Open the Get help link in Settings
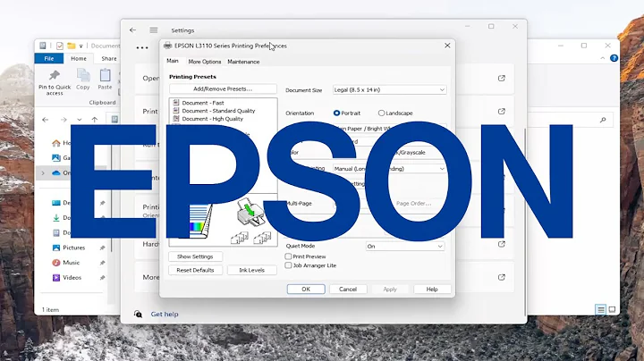The image size is (644, 361). coord(165,315)
